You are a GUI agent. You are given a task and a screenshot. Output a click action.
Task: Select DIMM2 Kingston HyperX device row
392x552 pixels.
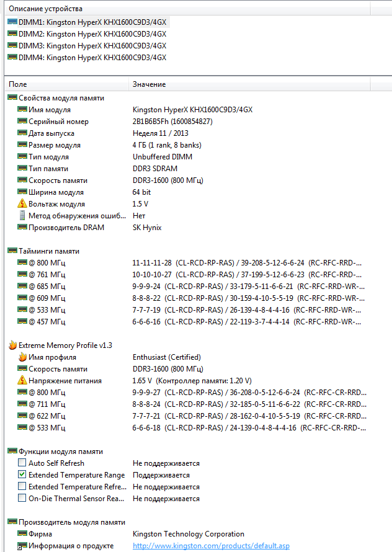point(87,33)
